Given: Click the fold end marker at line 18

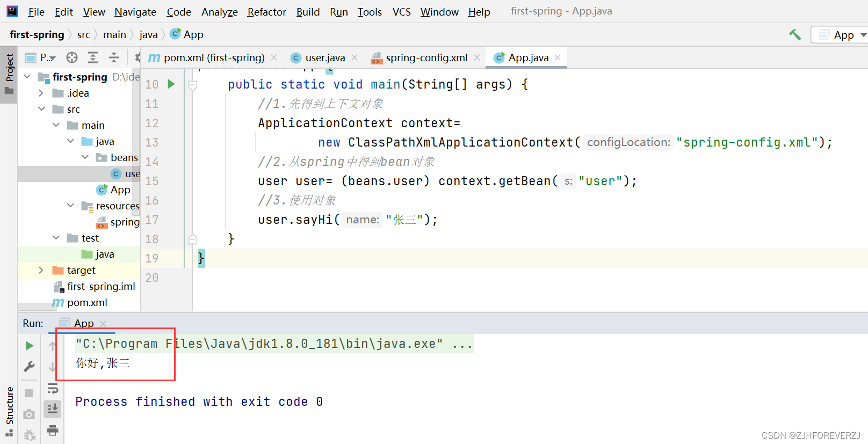Looking at the screenshot, I should 193,239.
